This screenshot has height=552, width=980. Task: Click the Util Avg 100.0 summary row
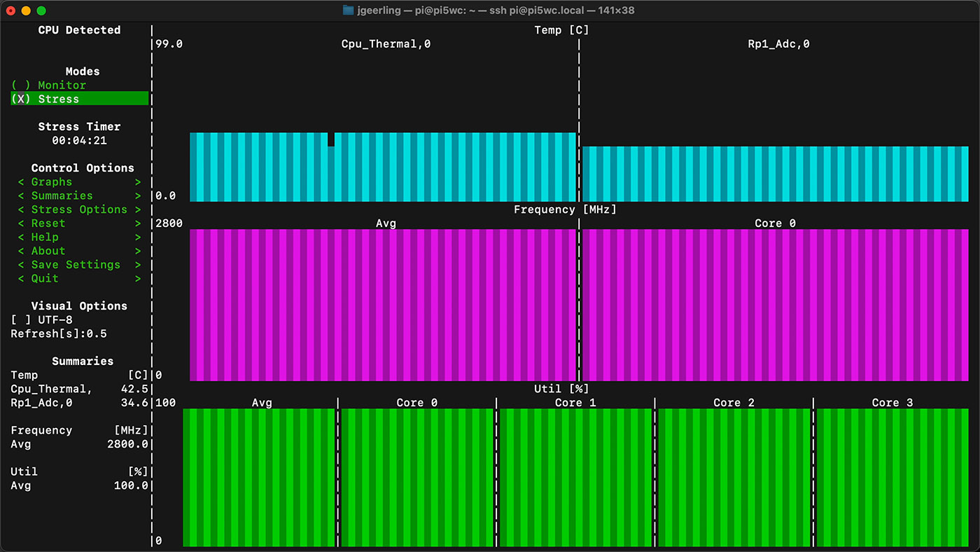click(79, 486)
